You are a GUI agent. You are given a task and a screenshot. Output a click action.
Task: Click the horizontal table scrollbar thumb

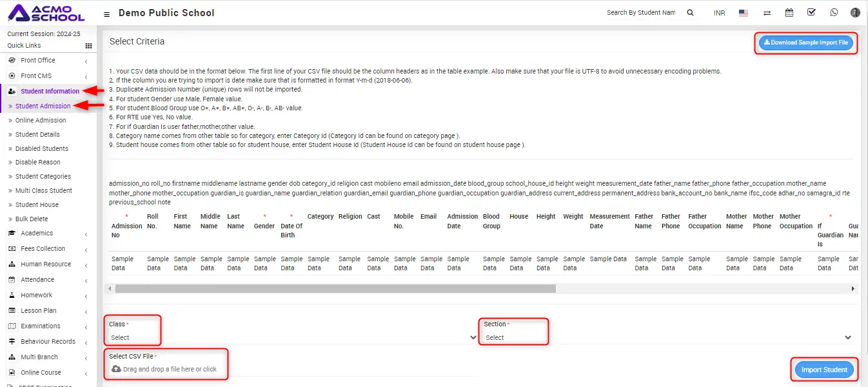(x=335, y=289)
